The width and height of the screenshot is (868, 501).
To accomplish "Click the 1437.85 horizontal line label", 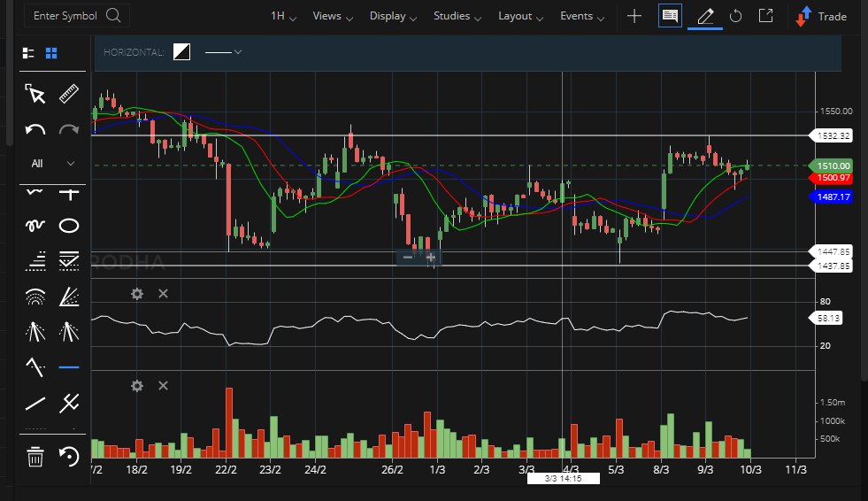I will click(x=831, y=266).
